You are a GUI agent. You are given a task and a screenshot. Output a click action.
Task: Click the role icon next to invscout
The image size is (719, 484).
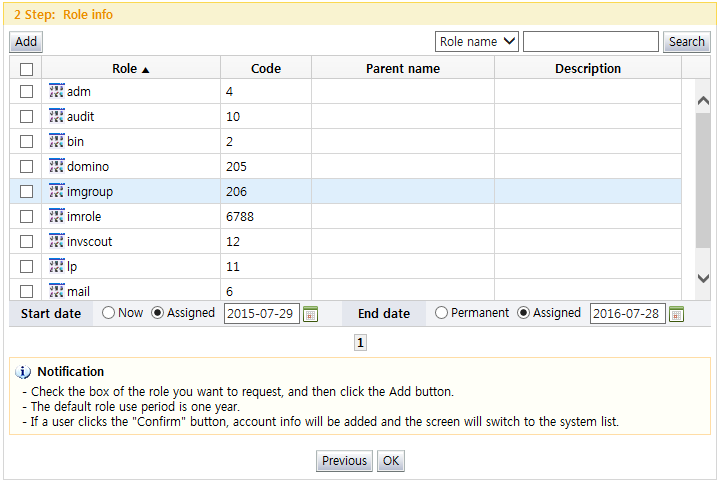[56, 241]
